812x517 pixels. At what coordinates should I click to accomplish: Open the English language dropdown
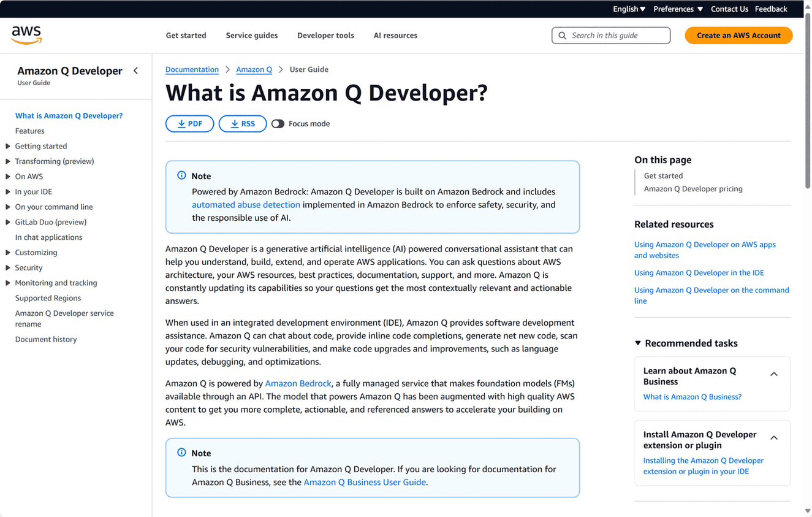pos(629,9)
